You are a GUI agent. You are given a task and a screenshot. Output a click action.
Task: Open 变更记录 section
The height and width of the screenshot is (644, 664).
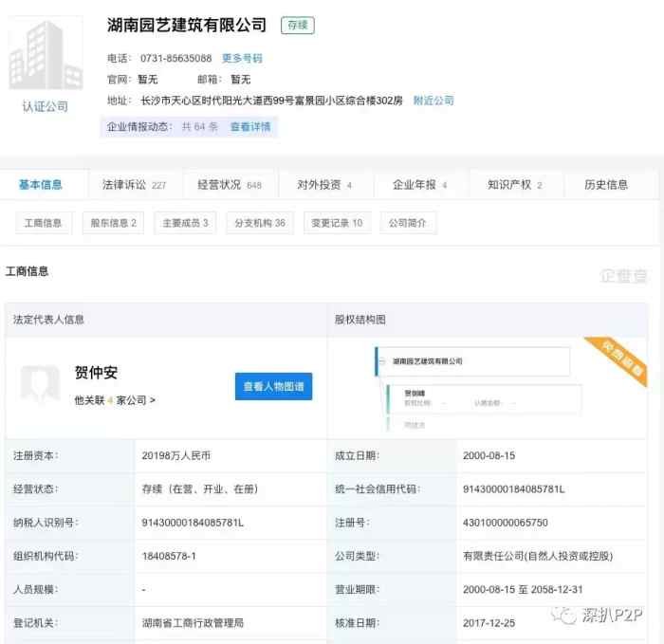(337, 223)
